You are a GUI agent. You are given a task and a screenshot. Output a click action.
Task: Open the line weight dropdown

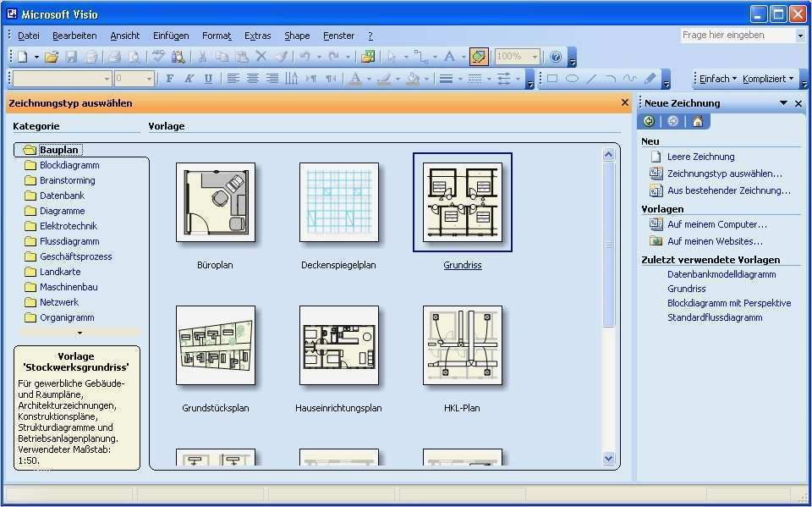coord(460,79)
